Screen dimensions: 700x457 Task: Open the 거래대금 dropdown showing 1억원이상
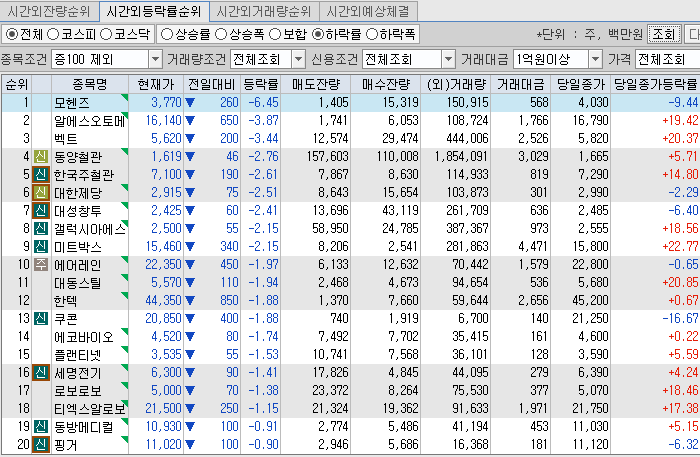[558, 59]
